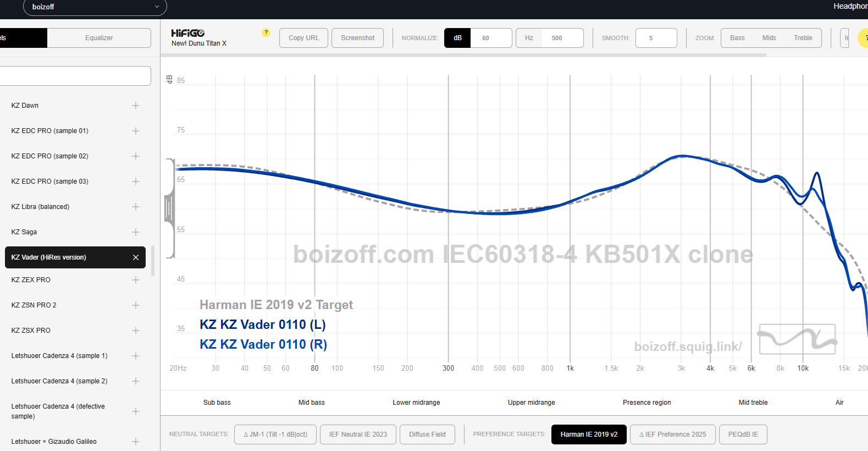This screenshot has width=868, height=451.
Task: Add Letshuoer × Gizaudio Galileo plus icon
Action: [x=136, y=442]
